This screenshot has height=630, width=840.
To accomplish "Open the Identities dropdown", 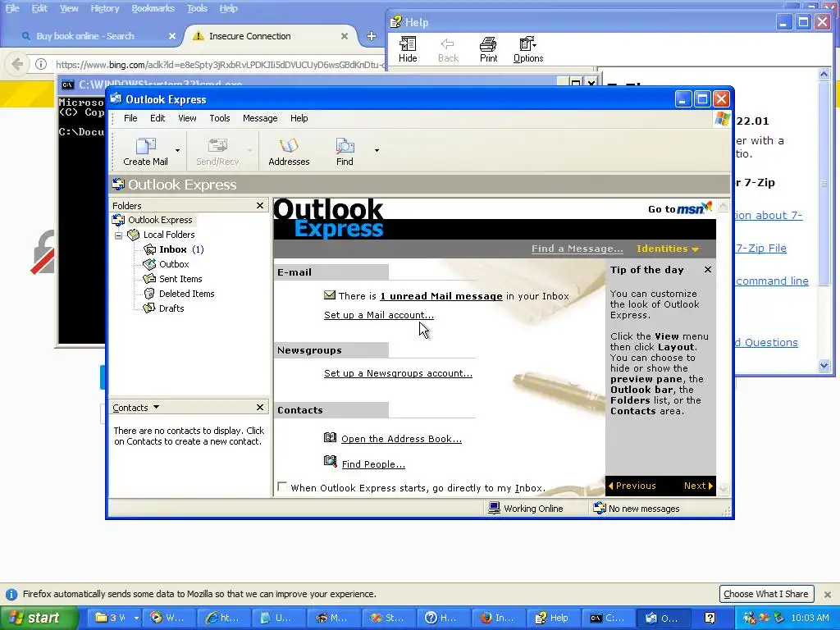I will point(668,249).
